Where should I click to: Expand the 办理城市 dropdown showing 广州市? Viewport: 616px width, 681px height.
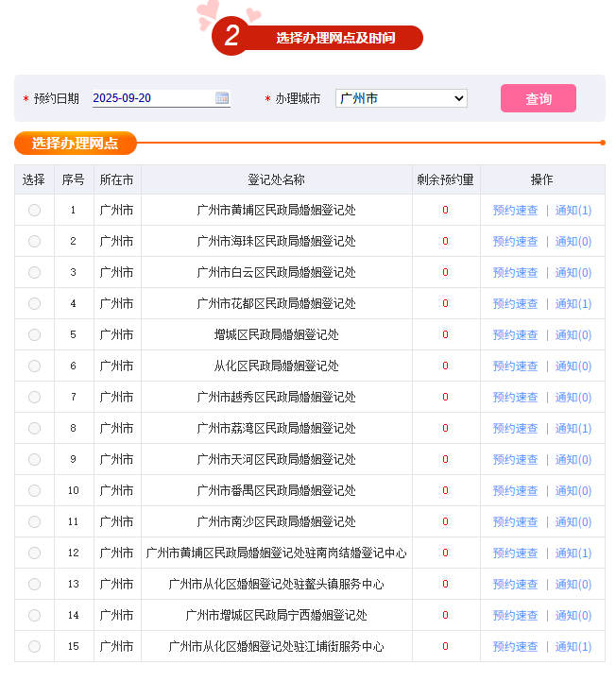coord(401,98)
